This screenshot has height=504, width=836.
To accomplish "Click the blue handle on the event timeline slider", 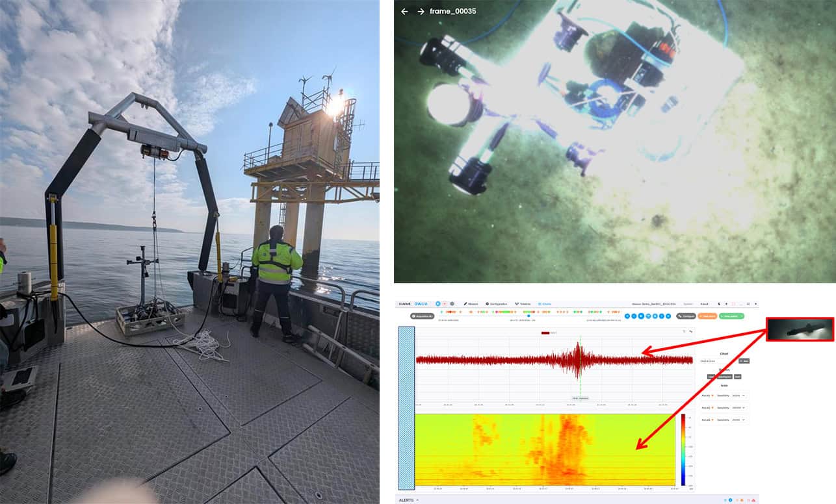I will tap(529, 316).
